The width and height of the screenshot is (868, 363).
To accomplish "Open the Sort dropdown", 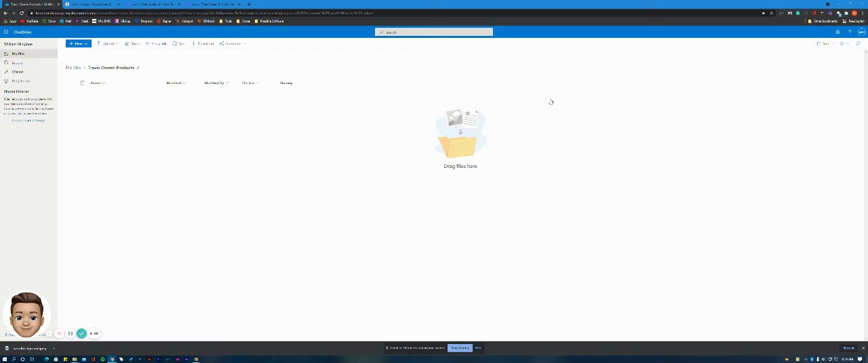I will point(825,43).
